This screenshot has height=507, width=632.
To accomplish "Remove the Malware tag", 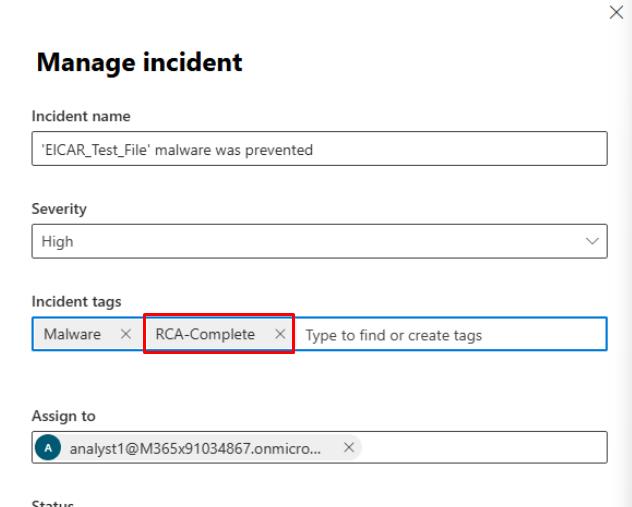I will (125, 335).
